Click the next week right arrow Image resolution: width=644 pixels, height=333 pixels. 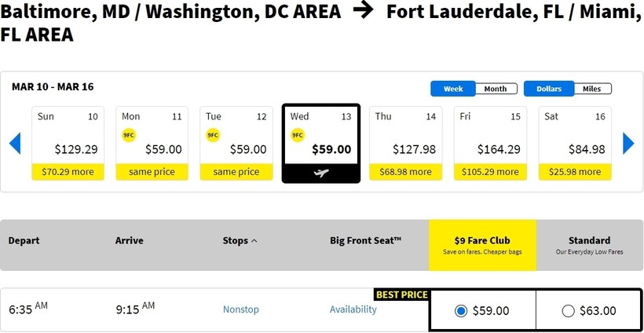[628, 144]
